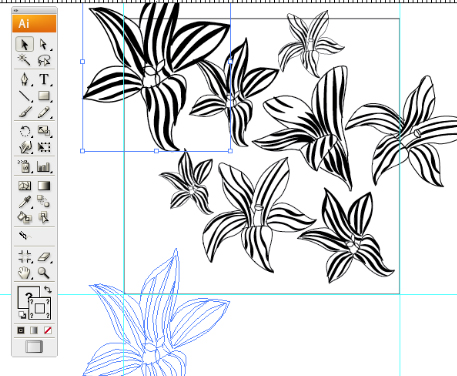Viewport: 457px width, 376px height.
Task: Pick the Mesh tool
Action: pos(25,185)
